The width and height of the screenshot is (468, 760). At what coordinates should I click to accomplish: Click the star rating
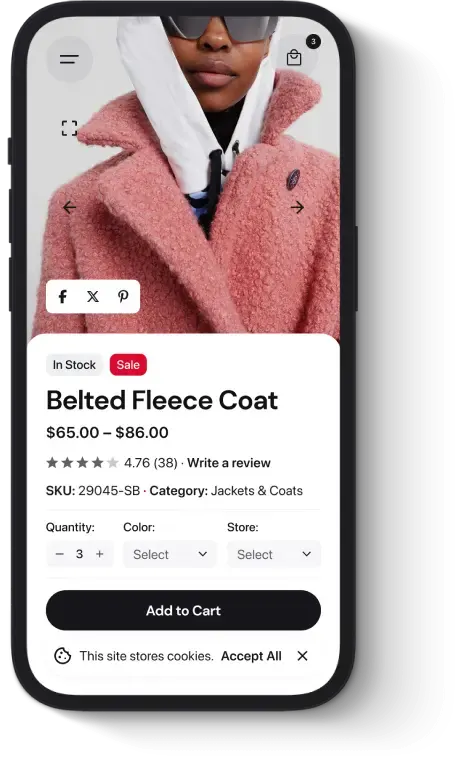point(82,463)
